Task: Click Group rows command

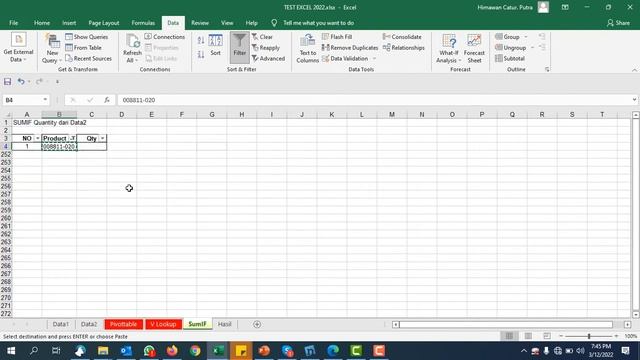Action: pos(507,37)
